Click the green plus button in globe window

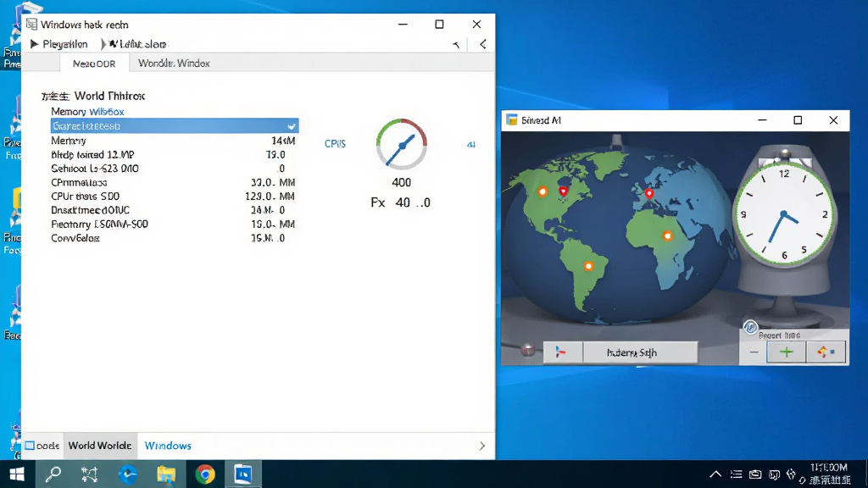(x=786, y=352)
